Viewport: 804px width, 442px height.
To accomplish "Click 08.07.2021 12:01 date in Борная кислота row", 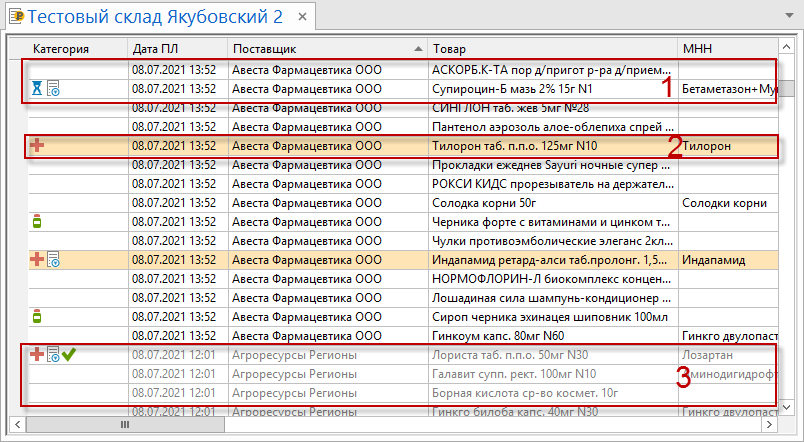I will [x=174, y=392].
